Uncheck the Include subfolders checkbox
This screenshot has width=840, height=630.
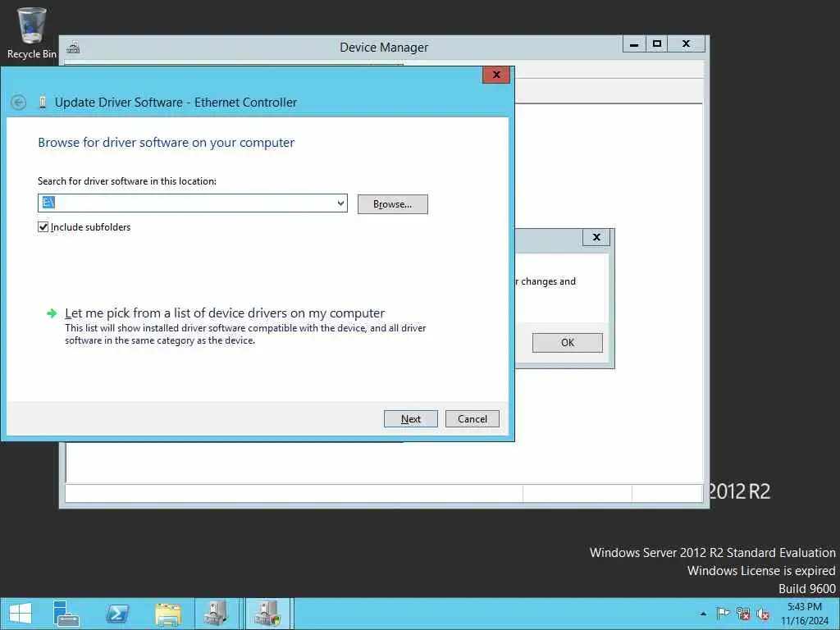click(43, 227)
